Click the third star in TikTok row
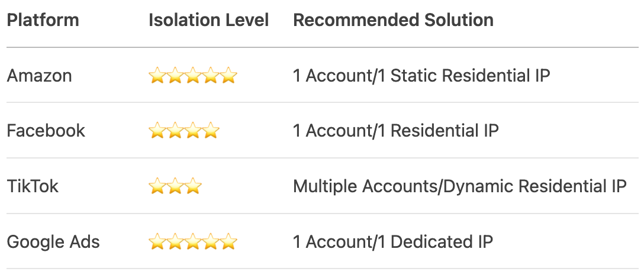Viewport: 644px width, 278px height. (x=193, y=186)
